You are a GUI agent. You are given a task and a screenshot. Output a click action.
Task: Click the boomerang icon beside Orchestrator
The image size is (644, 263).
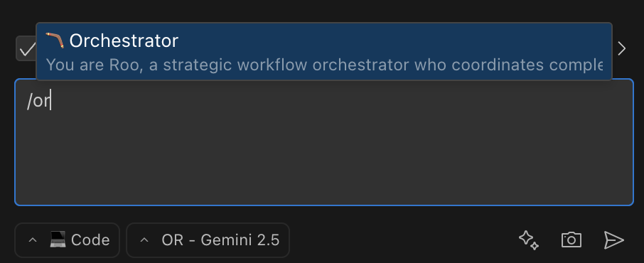[x=55, y=41]
